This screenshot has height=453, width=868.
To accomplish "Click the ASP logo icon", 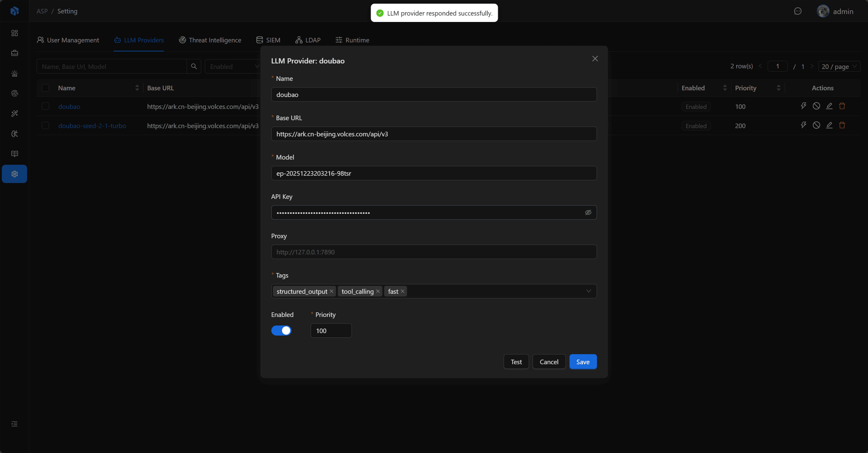I will [x=15, y=11].
